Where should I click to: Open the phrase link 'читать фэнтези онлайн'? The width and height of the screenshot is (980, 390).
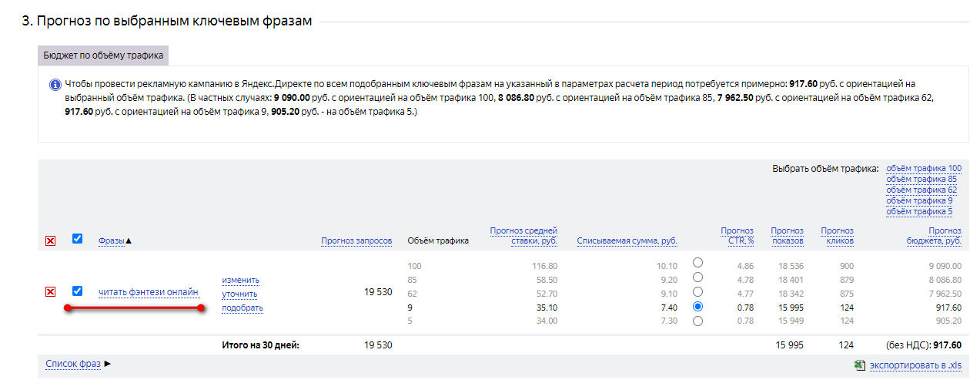pyautogui.click(x=149, y=292)
